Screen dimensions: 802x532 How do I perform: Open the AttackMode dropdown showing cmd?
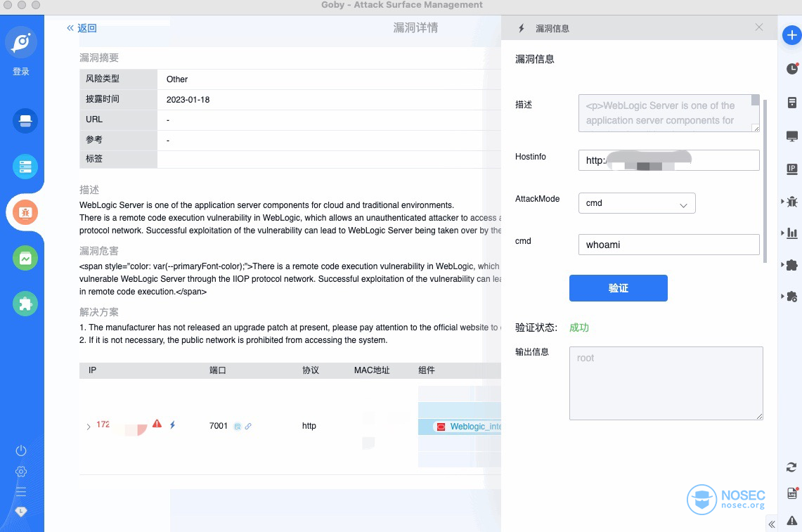coord(637,203)
